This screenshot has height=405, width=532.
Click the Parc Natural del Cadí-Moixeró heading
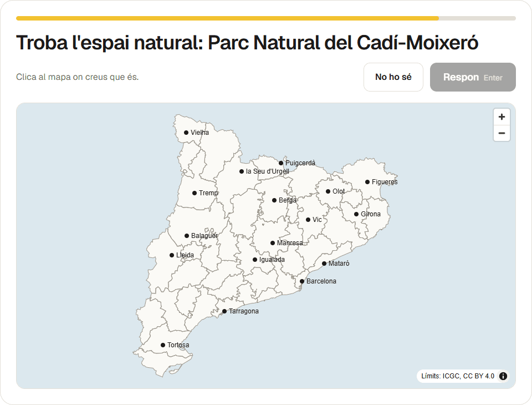pos(247,43)
